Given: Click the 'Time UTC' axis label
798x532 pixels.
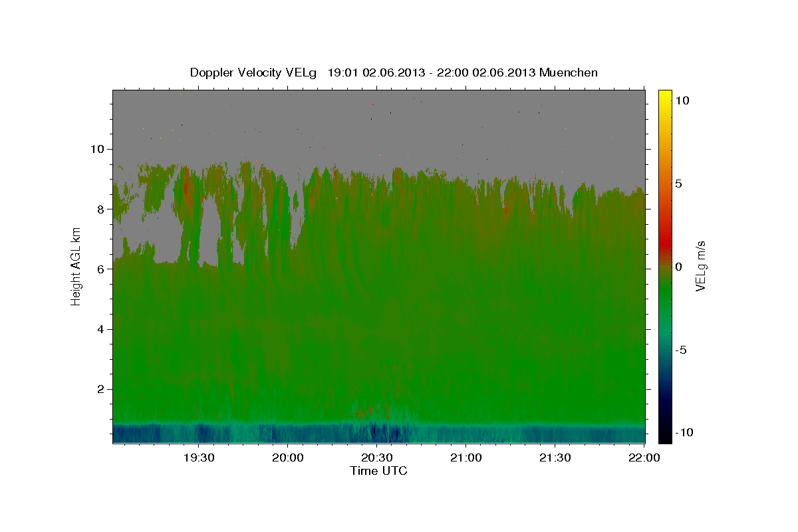Looking at the screenshot, I should click(378, 471).
